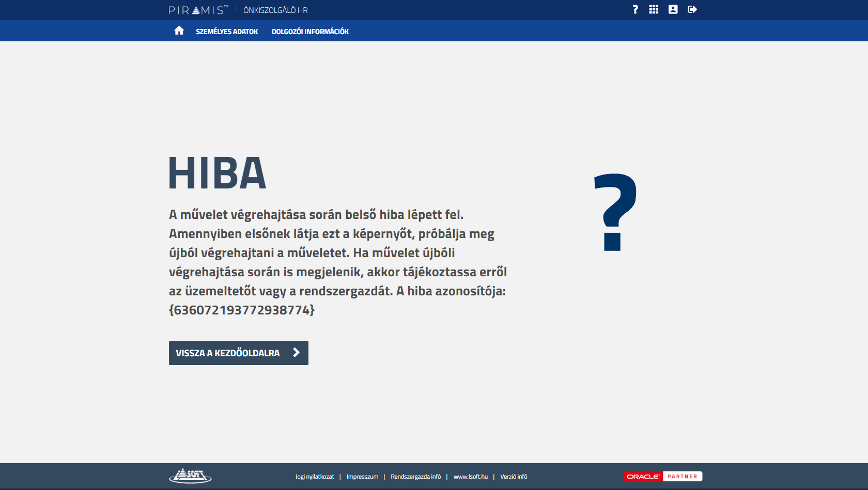The image size is (868, 490).
Task: Open the apps grid menu icon
Action: pos(654,9)
